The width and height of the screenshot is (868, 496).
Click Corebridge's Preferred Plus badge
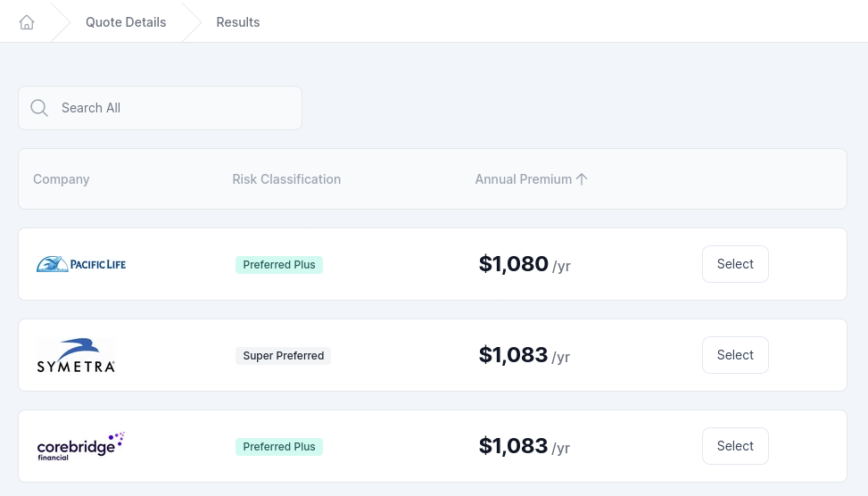pyautogui.click(x=279, y=447)
